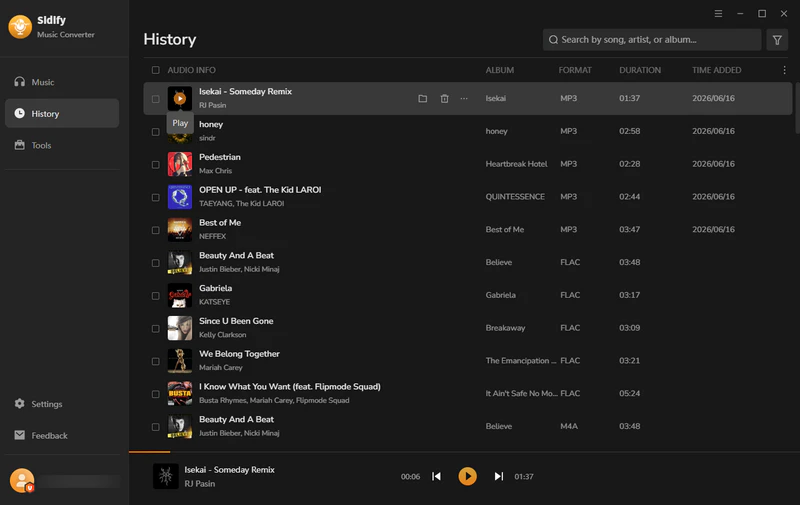Open the column options three-dot menu
Viewport: 800px width, 505px height.
click(x=784, y=70)
